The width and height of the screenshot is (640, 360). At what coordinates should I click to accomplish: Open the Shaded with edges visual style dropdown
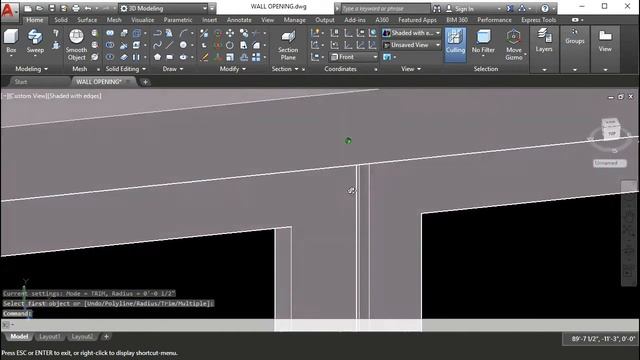coord(411,33)
